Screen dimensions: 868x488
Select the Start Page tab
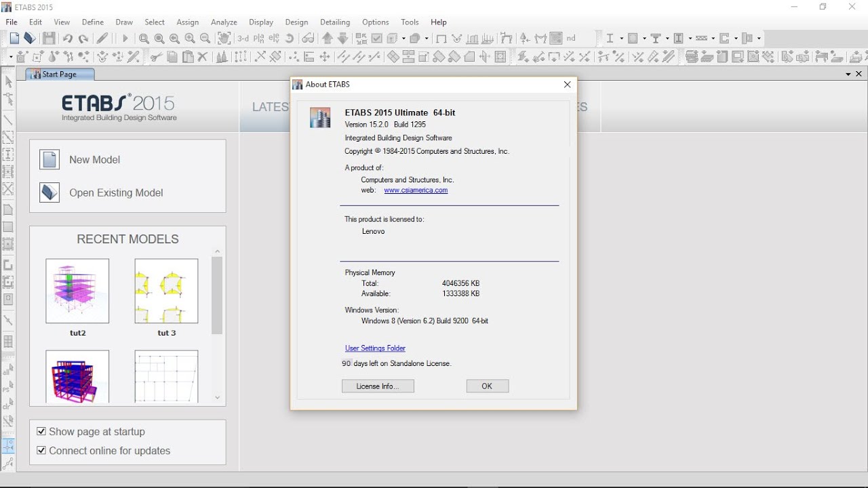pos(60,74)
